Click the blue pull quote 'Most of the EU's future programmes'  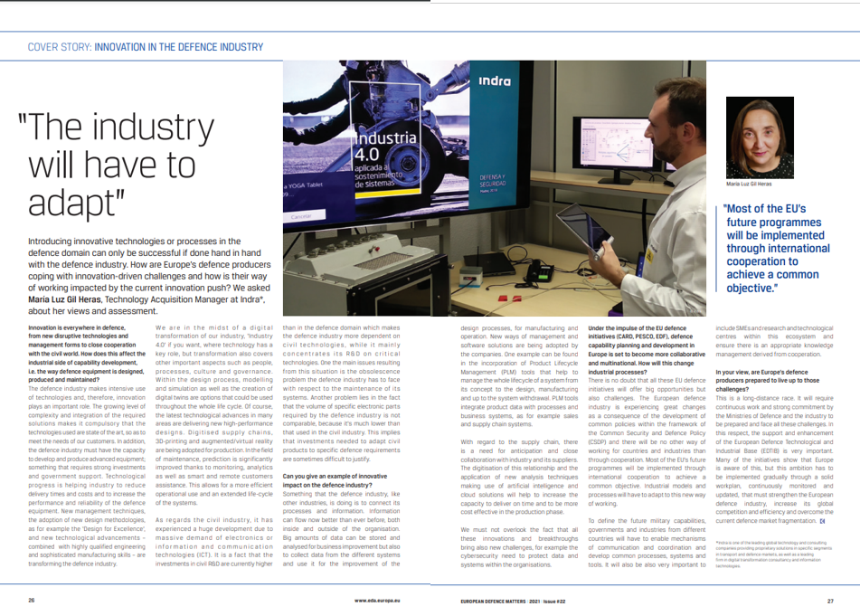776,249
